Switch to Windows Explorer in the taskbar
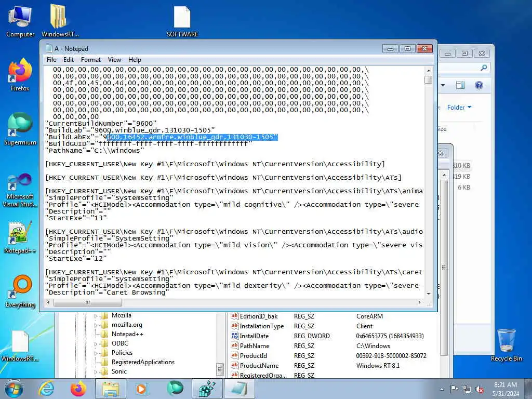 pyautogui.click(x=111, y=389)
